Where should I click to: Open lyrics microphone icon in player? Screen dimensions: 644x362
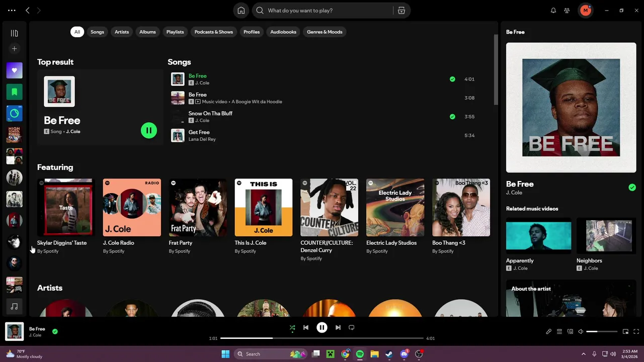click(549, 332)
